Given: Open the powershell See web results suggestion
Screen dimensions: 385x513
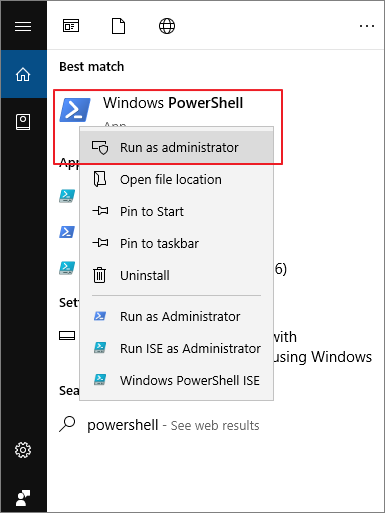Looking at the screenshot, I should [x=173, y=425].
